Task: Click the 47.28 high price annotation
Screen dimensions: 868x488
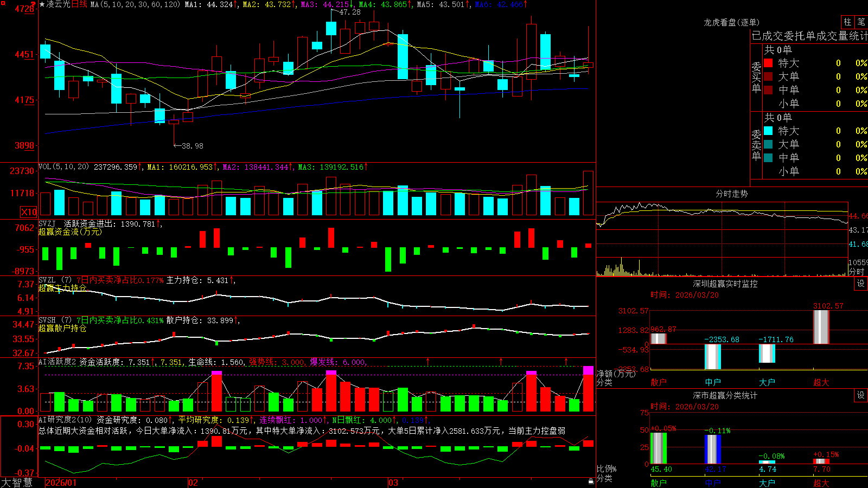Action: click(350, 12)
